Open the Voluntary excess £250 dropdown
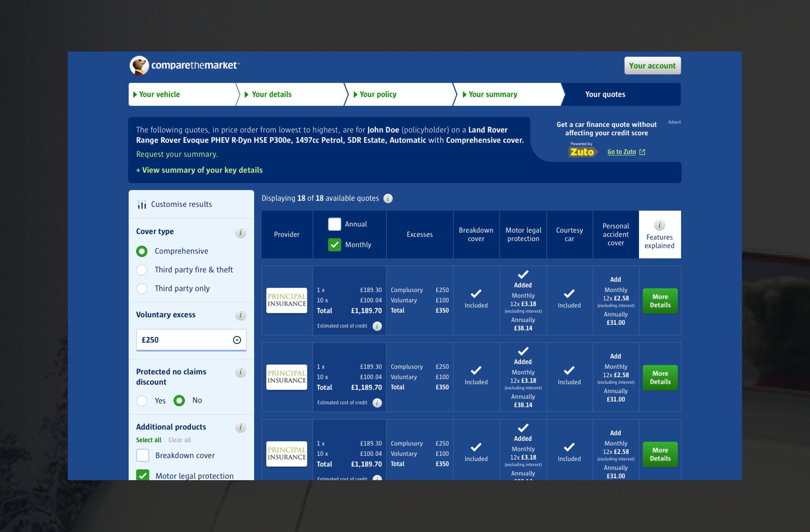 click(x=191, y=340)
